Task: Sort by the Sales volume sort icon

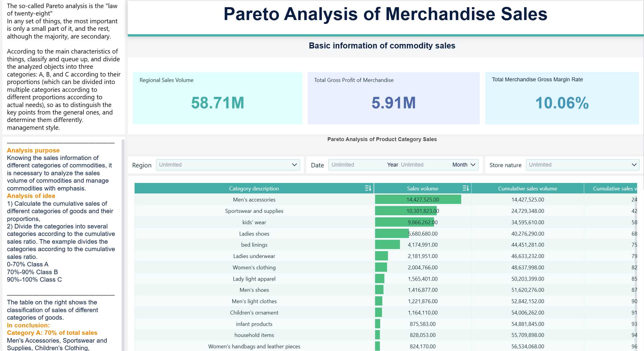Action: coord(465,188)
